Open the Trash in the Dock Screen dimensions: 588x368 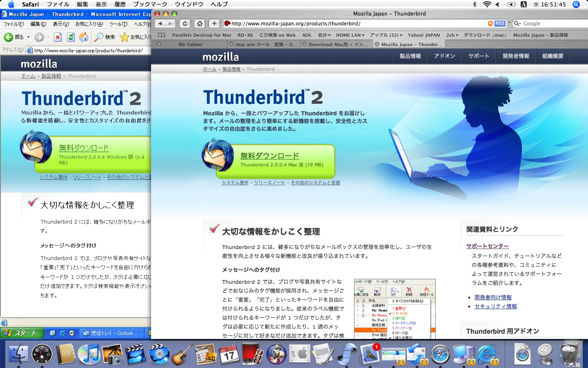[570, 354]
